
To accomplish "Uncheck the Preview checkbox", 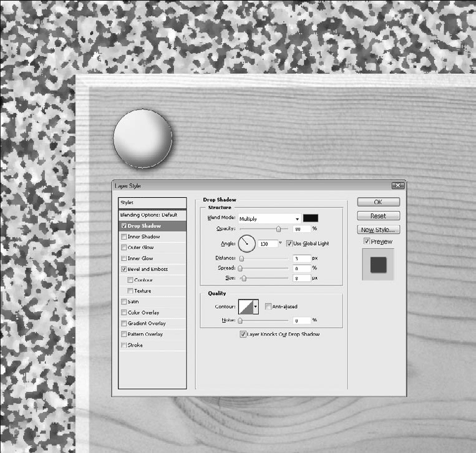I will [x=366, y=241].
